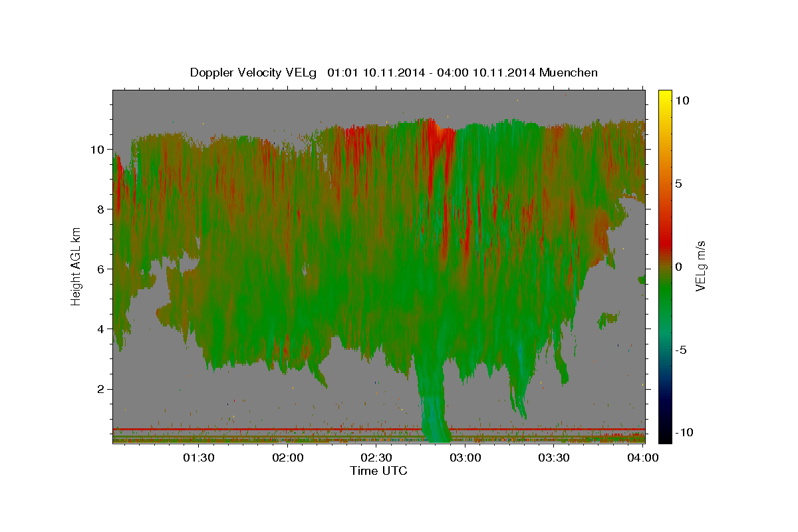This screenshot has height=532, width=798.
Task: Click the 02:00 time tick label
Action: [288, 458]
